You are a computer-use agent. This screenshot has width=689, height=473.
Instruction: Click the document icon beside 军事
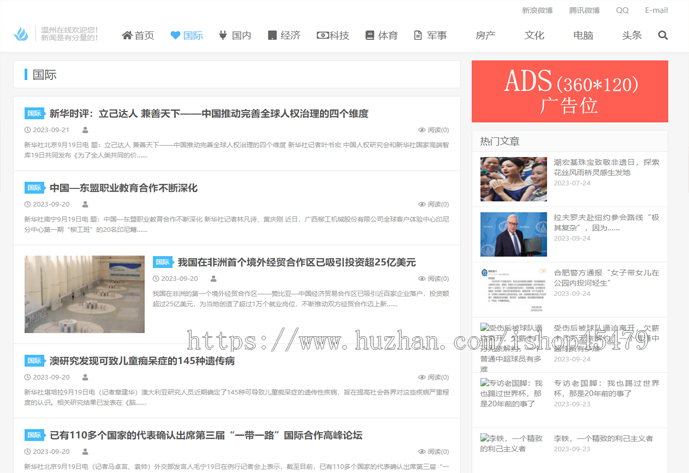coord(418,35)
